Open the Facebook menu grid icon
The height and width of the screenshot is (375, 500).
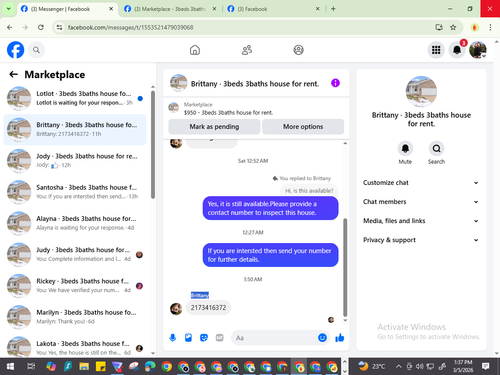click(436, 50)
